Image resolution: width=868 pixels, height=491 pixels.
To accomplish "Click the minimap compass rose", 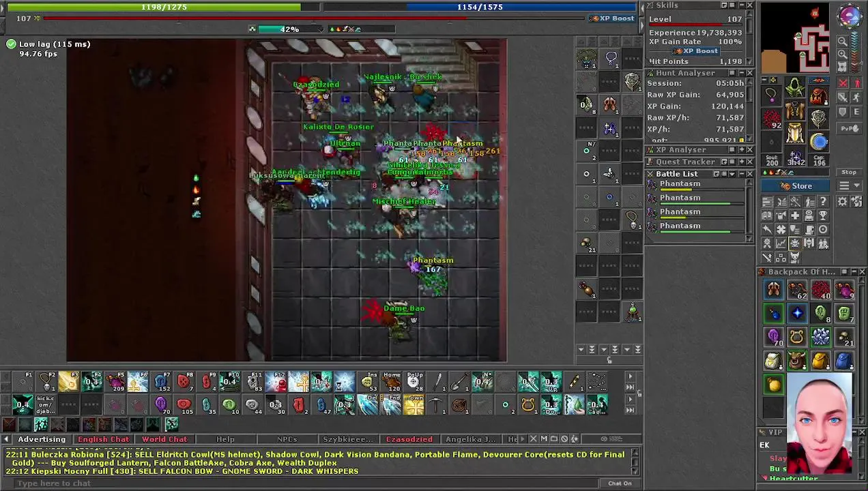I will pos(850,16).
